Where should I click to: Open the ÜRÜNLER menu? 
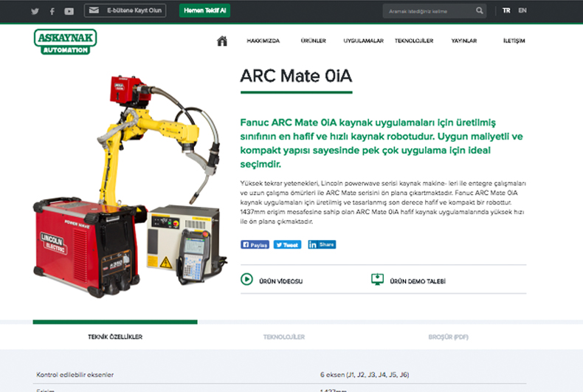tap(314, 41)
